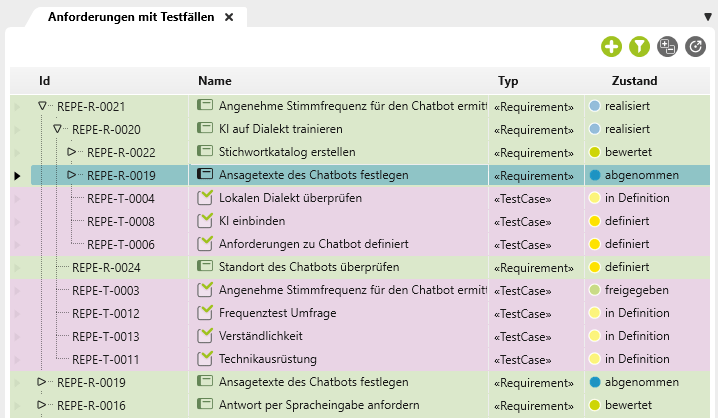
Task: Click the test case icon beside 'Technikausrüstung'
Action: pos(205,359)
